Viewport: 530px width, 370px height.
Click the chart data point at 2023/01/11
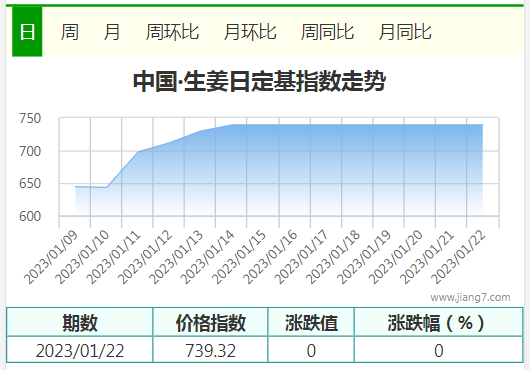(138, 151)
